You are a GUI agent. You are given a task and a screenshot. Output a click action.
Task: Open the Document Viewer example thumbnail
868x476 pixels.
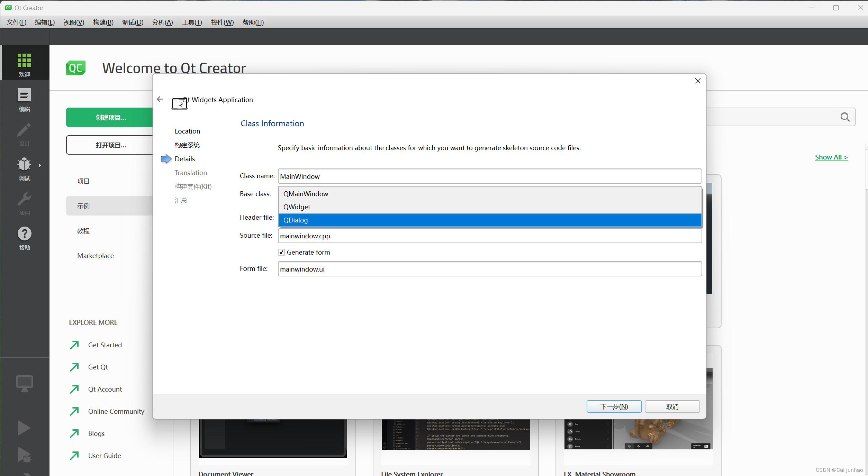point(273,438)
